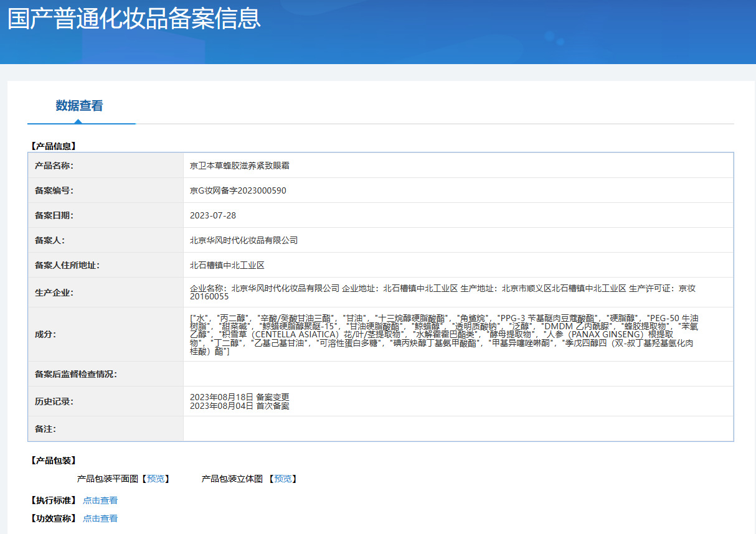
Task: Click the 生产企业 details text
Action: pyautogui.click(x=442, y=292)
